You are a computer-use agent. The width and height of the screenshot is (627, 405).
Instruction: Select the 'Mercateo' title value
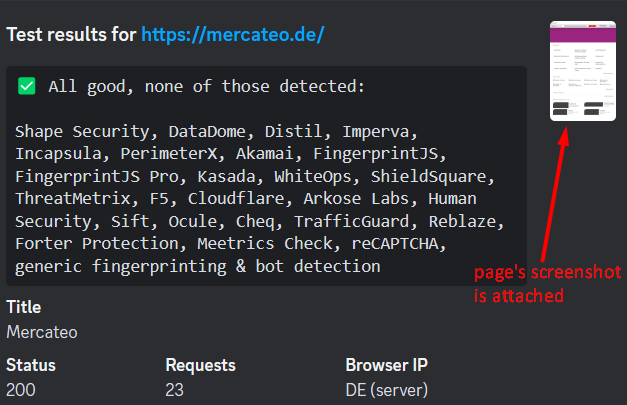tap(42, 332)
